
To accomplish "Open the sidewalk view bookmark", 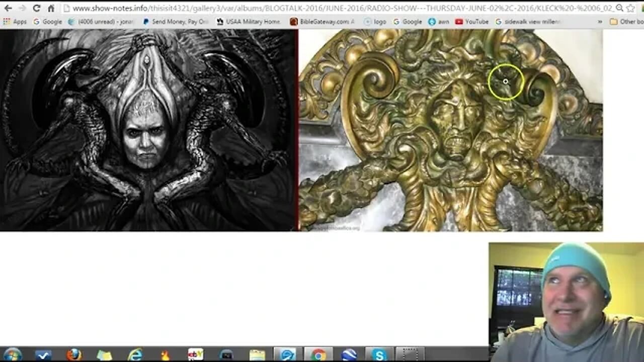I will click(x=528, y=22).
